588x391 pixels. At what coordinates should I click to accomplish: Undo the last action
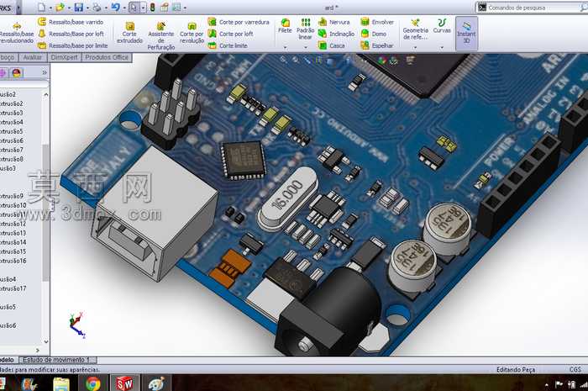click(116, 7)
